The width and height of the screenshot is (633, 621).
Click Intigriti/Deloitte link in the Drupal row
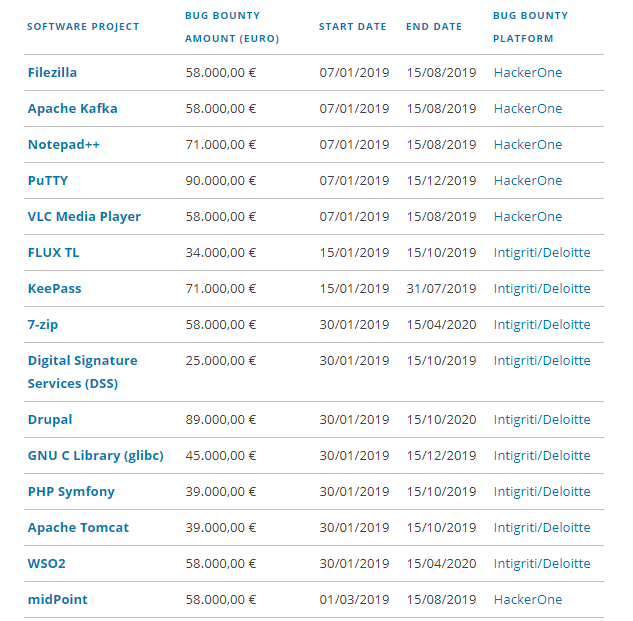pos(542,420)
